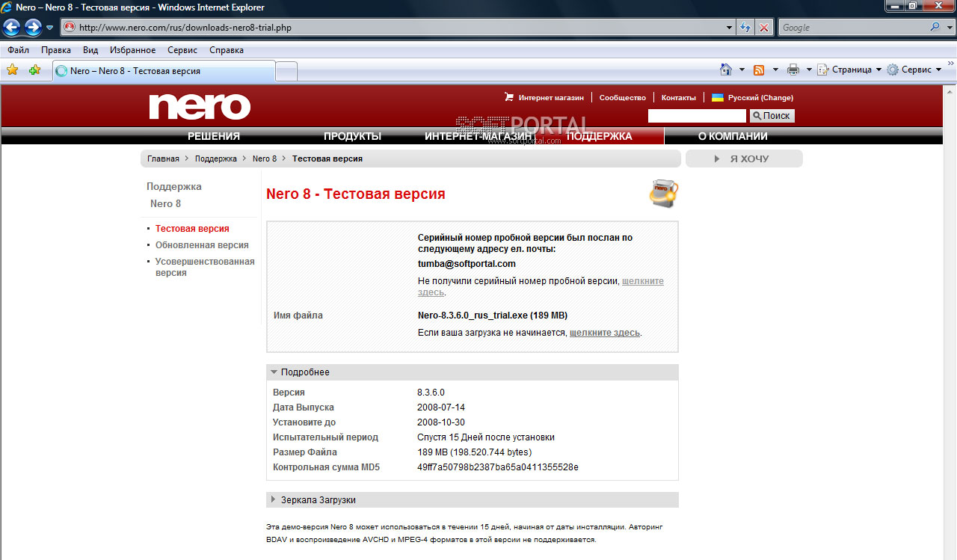Click the magnifier search icon in the browser
This screenshot has height=560, width=957.
(x=935, y=28)
